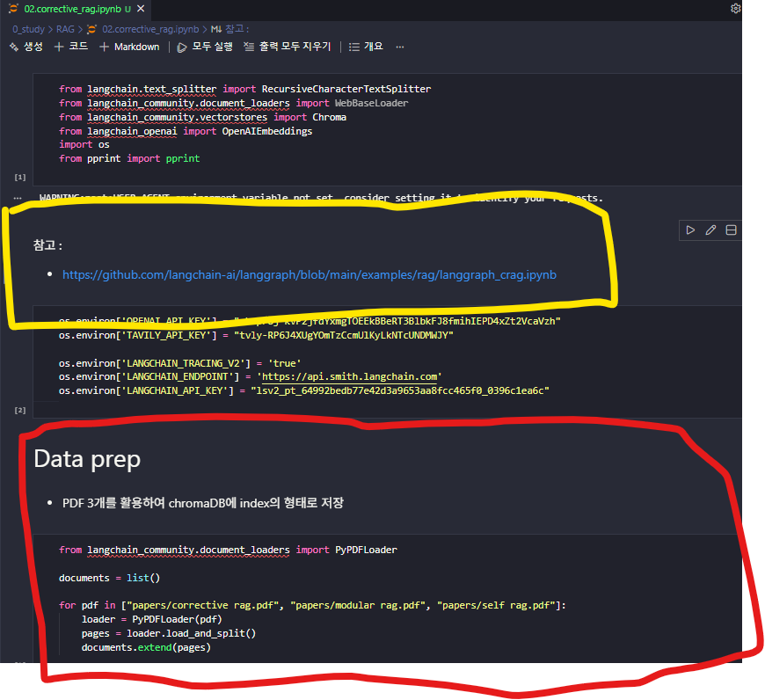Screen dimensions: 765x700
Task: Open the 02.corrective_rag.ipynb breadcrumb item
Action: coord(144,29)
